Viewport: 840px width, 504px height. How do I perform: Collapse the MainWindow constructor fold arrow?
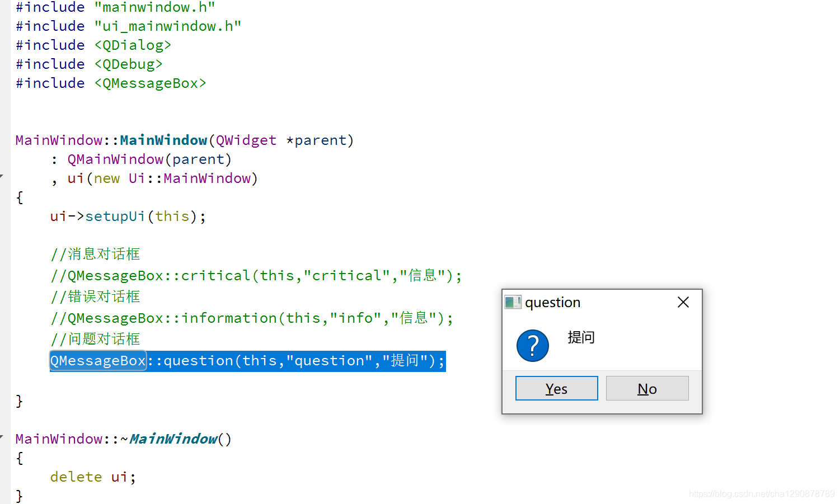[2, 176]
